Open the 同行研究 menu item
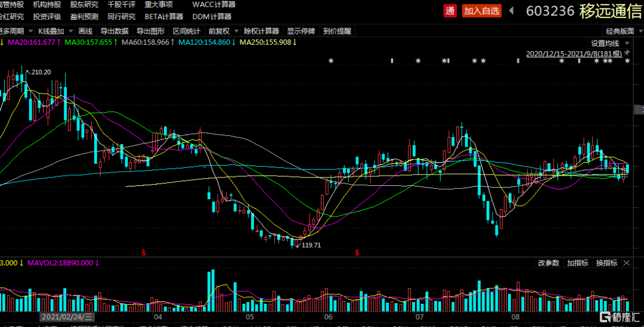 [121, 17]
